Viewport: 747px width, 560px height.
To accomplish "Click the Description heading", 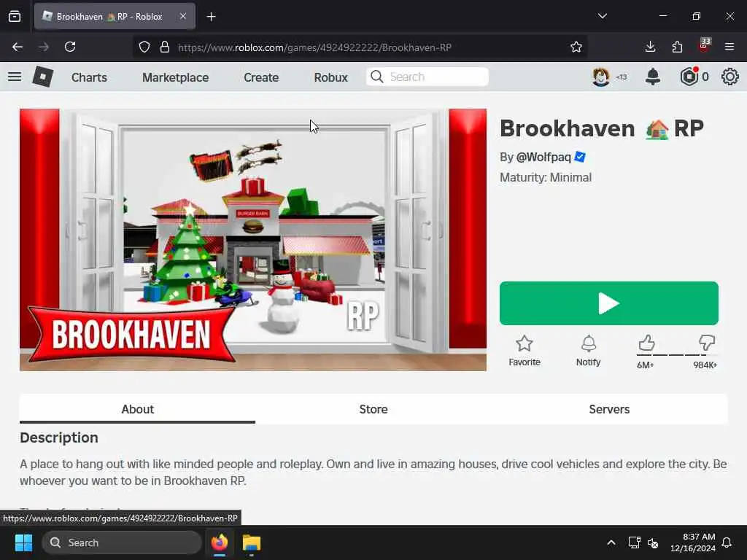I will click(59, 437).
